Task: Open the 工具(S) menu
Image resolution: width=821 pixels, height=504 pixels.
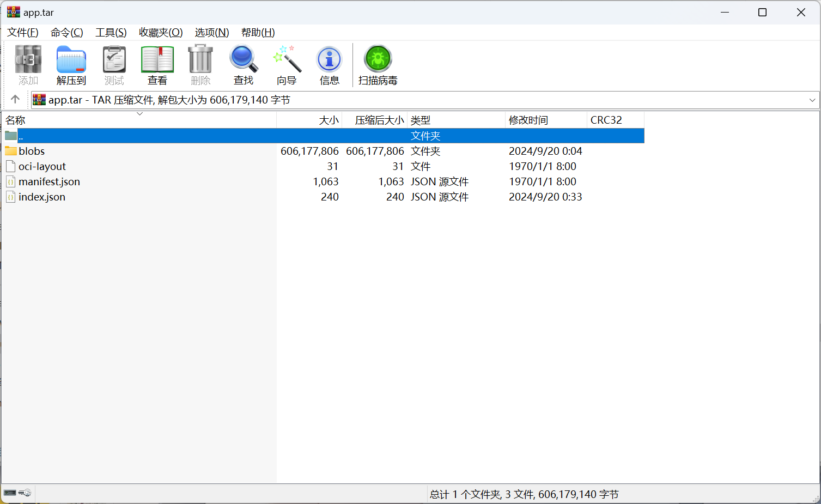Action: tap(111, 33)
